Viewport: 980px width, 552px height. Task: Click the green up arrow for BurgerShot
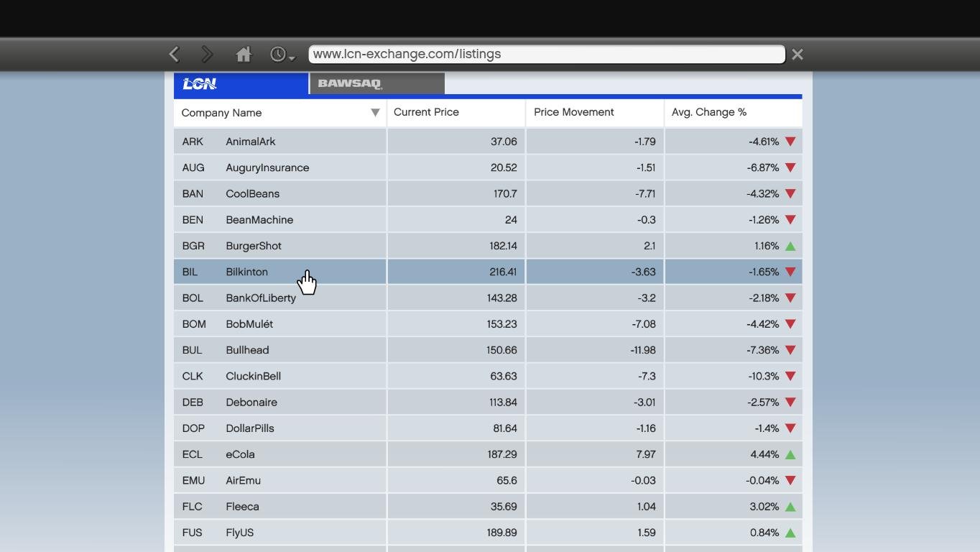click(x=790, y=246)
